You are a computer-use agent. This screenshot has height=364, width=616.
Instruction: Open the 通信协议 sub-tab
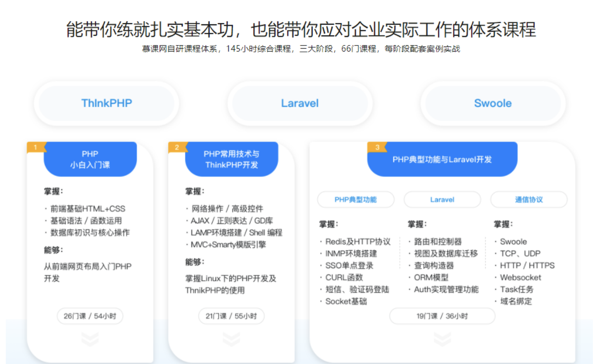click(529, 200)
